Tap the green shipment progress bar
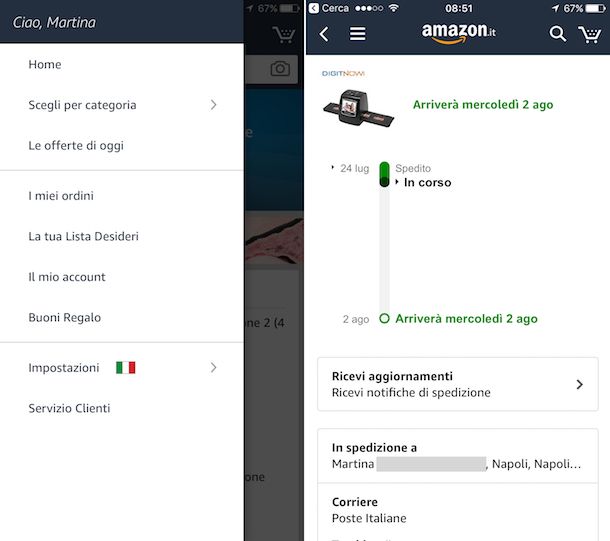The image size is (610, 541). click(x=384, y=174)
